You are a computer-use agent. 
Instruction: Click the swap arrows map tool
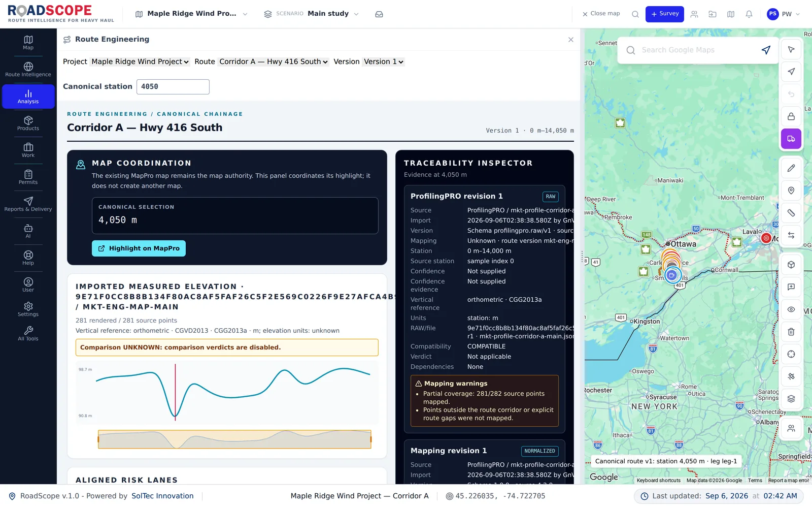coord(791,235)
